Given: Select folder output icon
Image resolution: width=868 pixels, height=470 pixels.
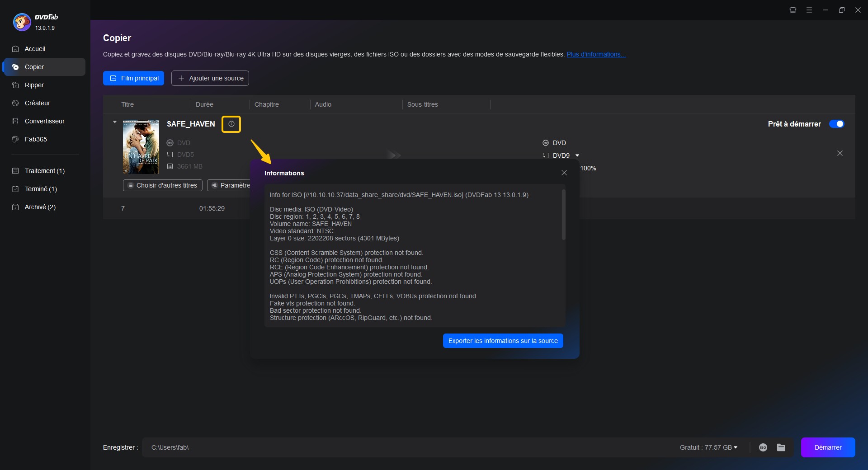Looking at the screenshot, I should (x=781, y=447).
